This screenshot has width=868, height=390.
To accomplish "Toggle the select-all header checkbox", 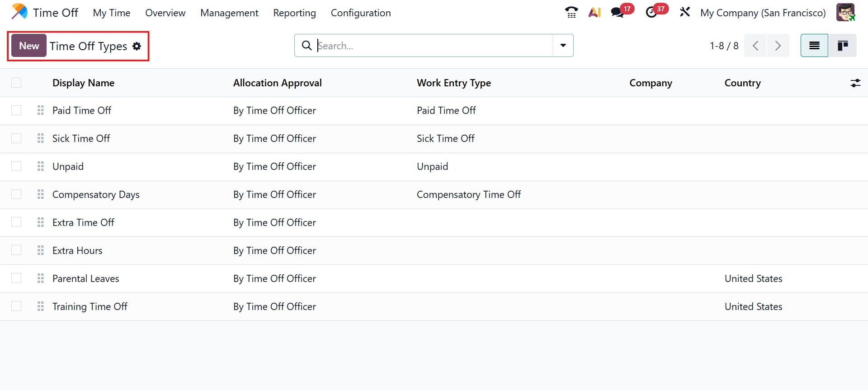I will pos(16,83).
